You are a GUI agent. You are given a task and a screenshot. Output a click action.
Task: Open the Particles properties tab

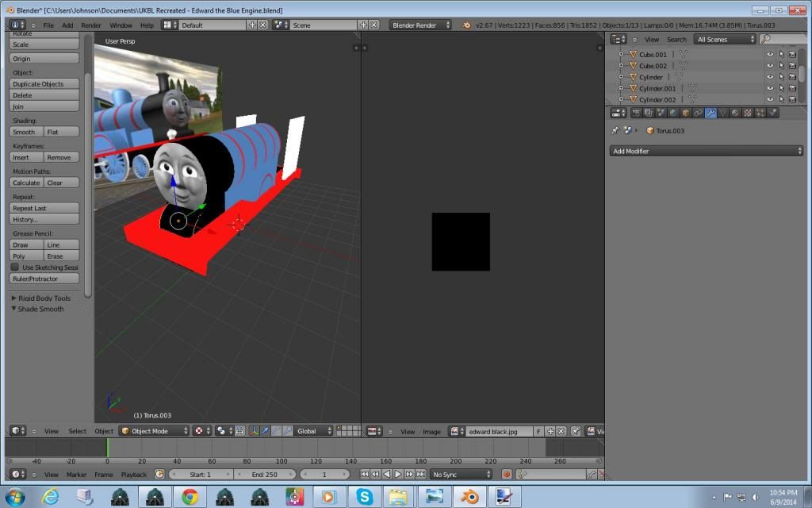[760, 113]
